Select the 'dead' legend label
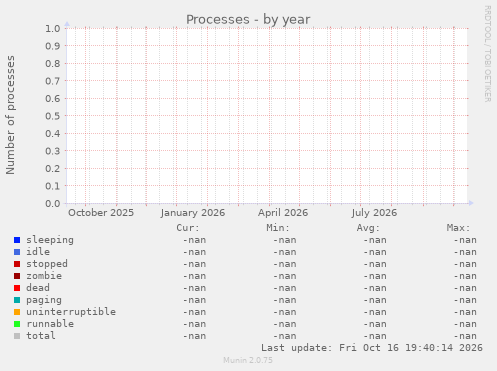This screenshot has width=497, height=371. pyautogui.click(x=38, y=288)
